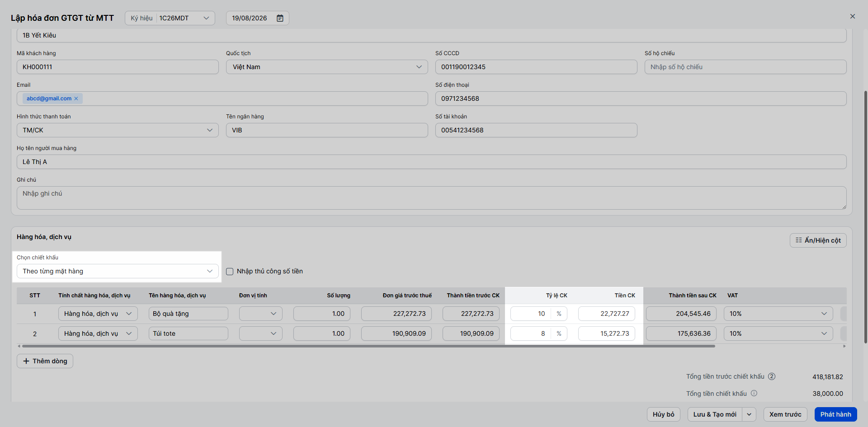868x427 pixels.
Task: Open the invoice date calendar icon
Action: coord(280,18)
